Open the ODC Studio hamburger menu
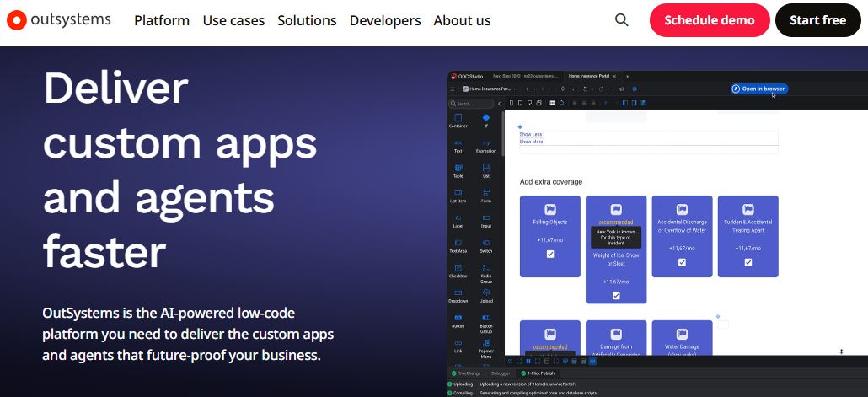The width and height of the screenshot is (868, 397). 453,89
